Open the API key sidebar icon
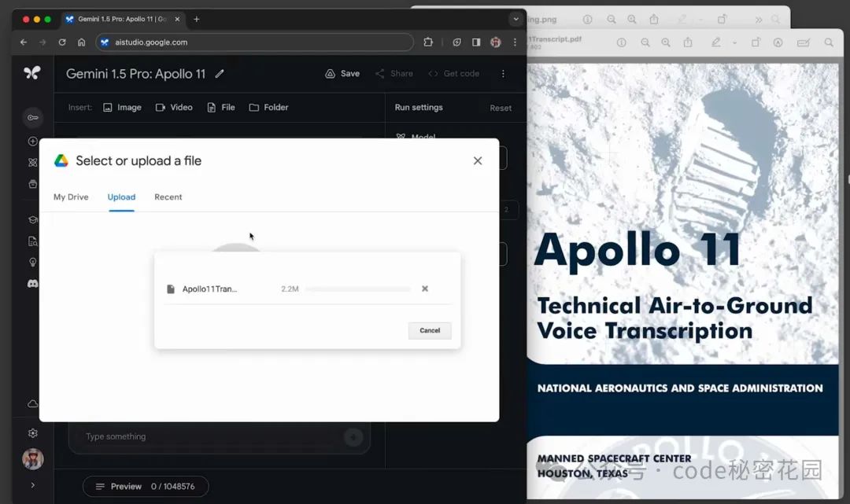The width and height of the screenshot is (850, 504). tap(32, 117)
